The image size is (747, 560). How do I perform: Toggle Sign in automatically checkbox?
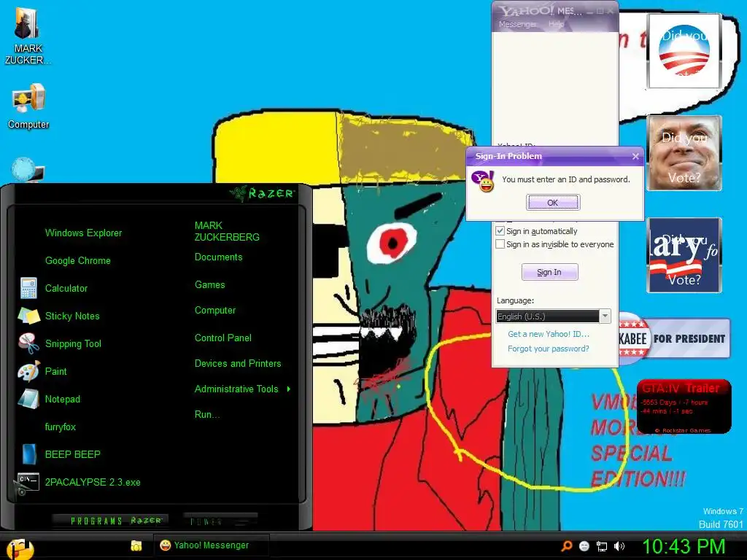500,231
